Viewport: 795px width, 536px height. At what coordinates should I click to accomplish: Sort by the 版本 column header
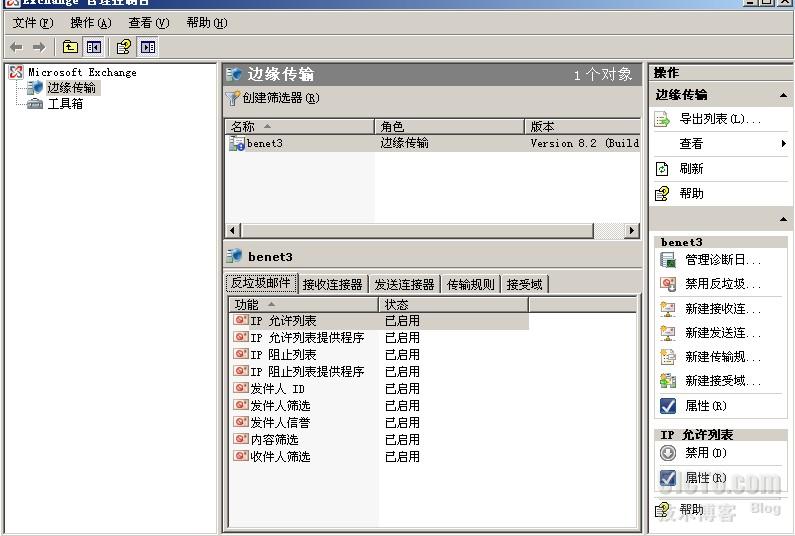pos(583,126)
